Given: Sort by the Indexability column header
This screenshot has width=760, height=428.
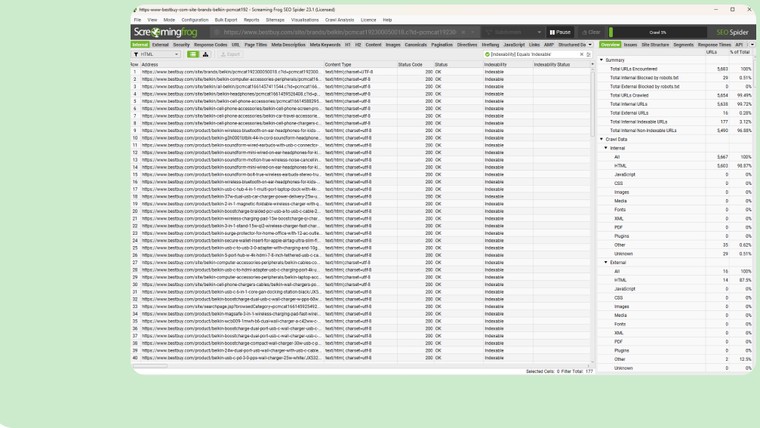Looking at the screenshot, I should [507, 64].
